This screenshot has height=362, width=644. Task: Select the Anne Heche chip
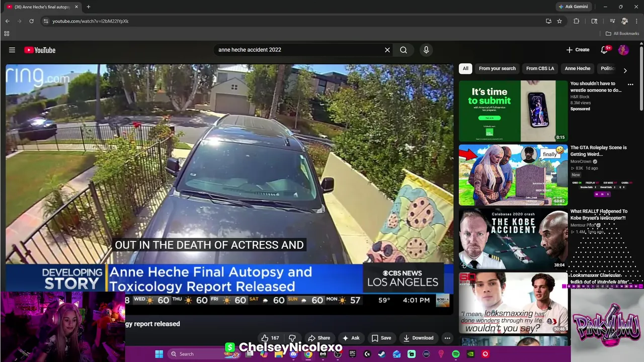[577, 68]
